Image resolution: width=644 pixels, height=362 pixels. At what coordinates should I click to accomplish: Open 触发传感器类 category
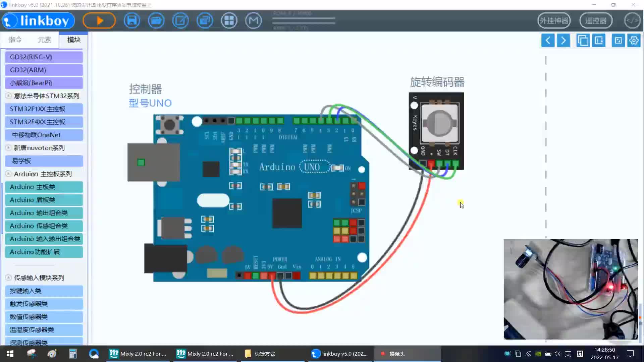pyautogui.click(x=44, y=304)
